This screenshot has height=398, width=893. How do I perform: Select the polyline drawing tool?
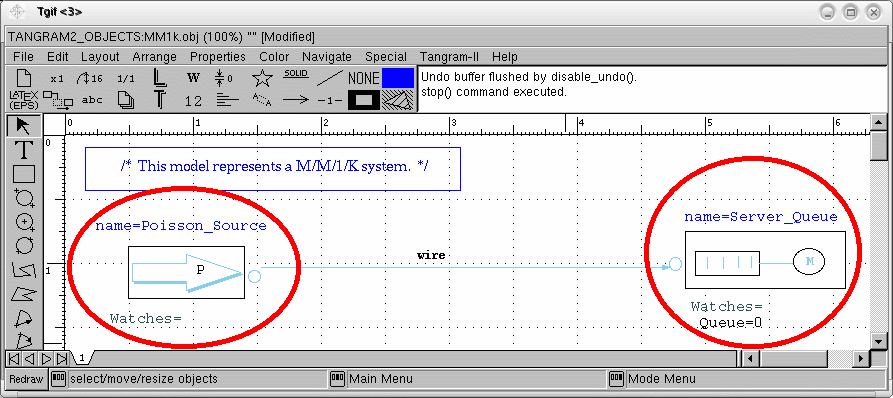tap(23, 270)
